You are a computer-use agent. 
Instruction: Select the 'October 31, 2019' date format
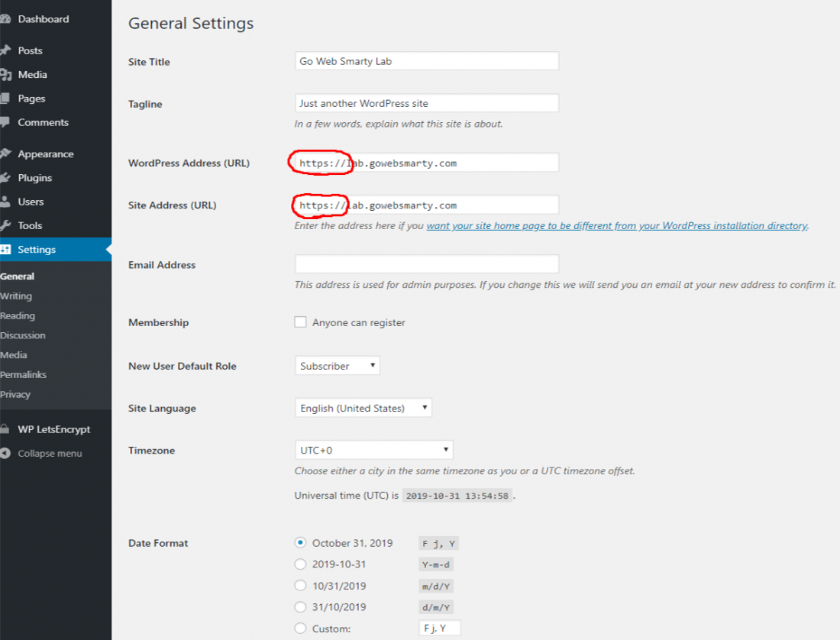301,542
